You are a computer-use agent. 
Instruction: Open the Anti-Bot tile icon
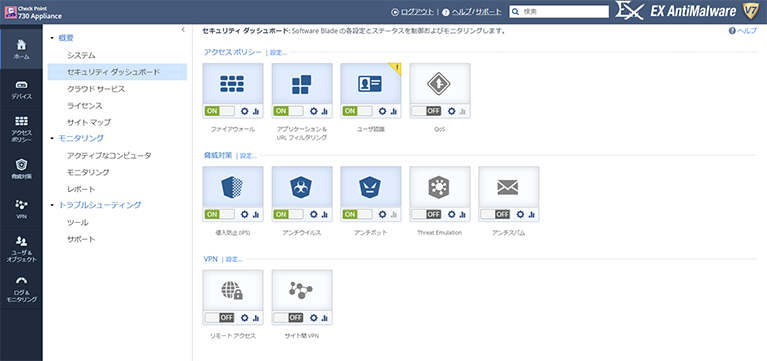point(370,187)
